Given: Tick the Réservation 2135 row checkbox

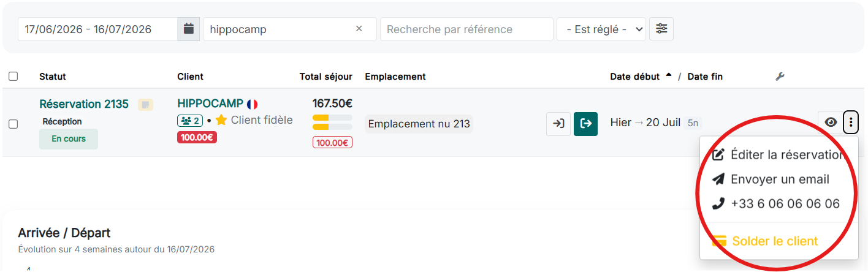Looking at the screenshot, I should point(13,124).
